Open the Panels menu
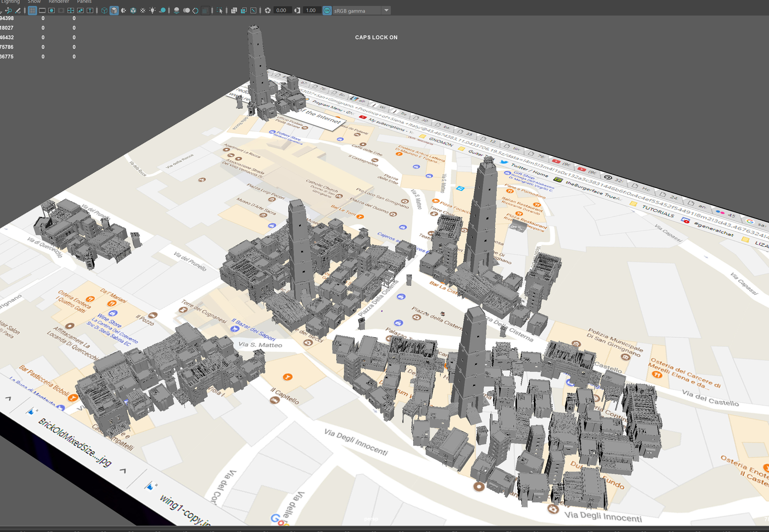769x532 pixels. (84, 2)
